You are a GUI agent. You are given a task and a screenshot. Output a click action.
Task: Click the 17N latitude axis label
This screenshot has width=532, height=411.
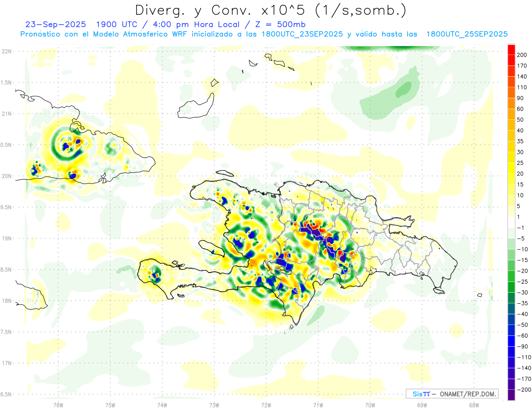[6, 363]
